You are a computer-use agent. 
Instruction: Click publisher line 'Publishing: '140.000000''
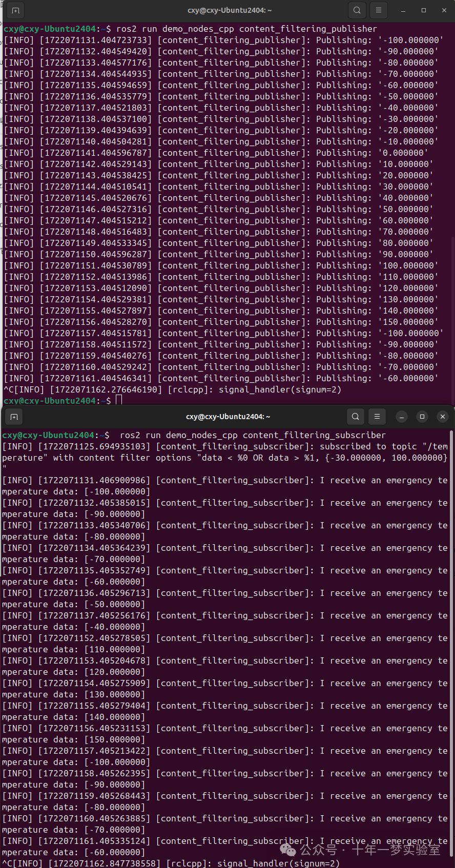[x=221, y=311]
